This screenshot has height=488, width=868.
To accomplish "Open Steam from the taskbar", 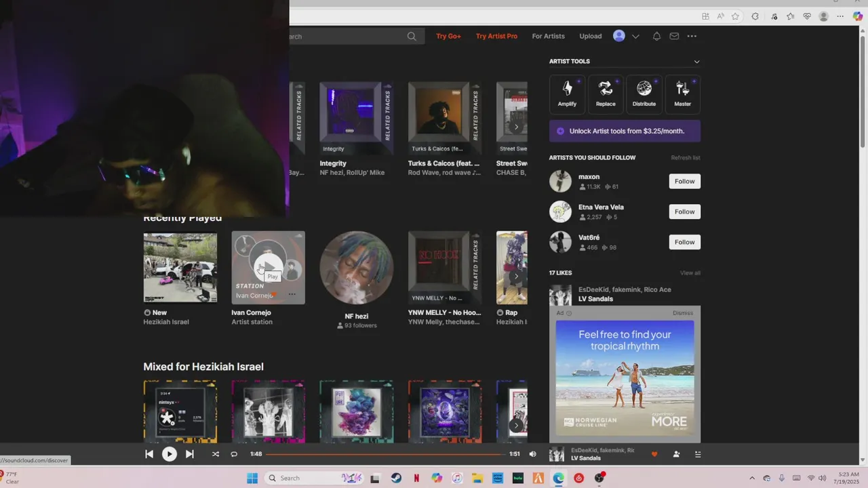I will click(x=396, y=478).
